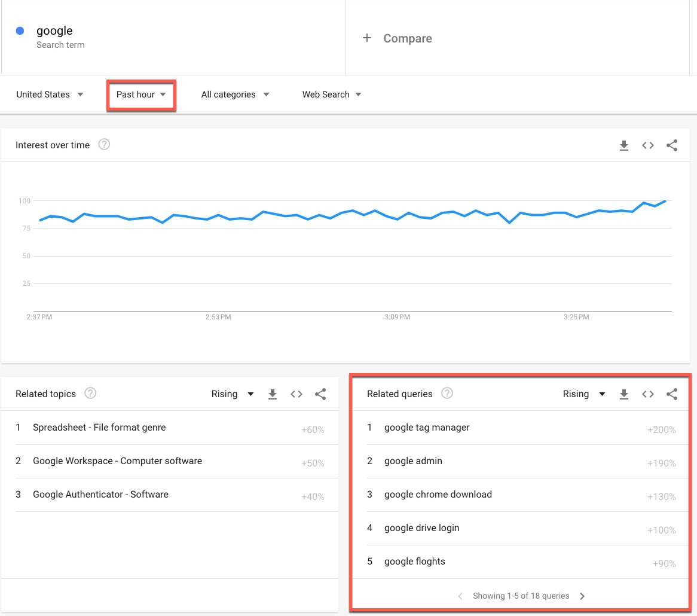The width and height of the screenshot is (697, 616).
Task: Open the google chrome download query
Action: 438,494
